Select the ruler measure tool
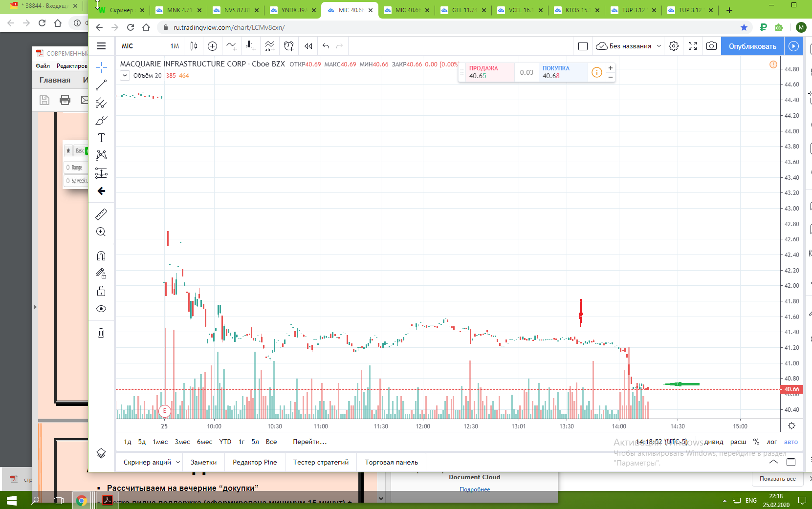 click(101, 214)
